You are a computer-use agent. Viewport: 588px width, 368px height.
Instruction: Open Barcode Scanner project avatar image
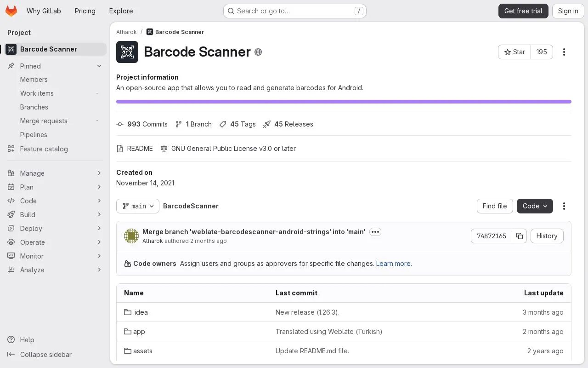pyautogui.click(x=127, y=52)
